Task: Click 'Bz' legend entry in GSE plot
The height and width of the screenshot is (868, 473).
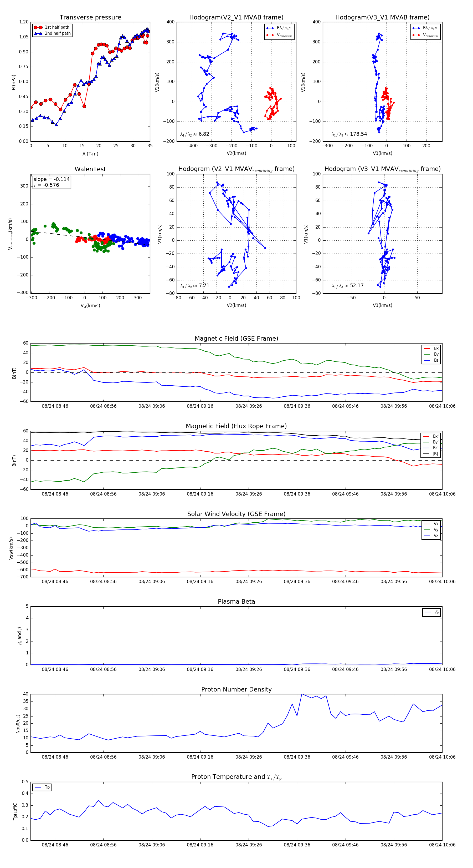Action: pyautogui.click(x=431, y=360)
